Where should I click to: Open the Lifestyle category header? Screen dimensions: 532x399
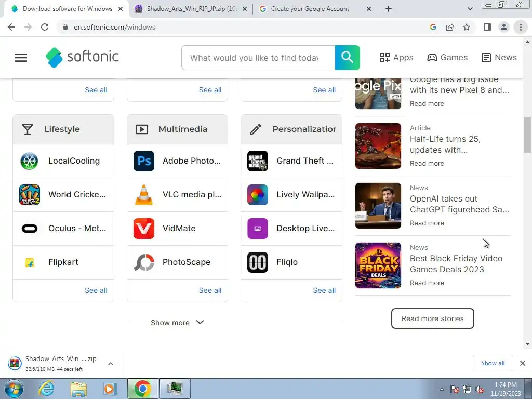(x=63, y=129)
